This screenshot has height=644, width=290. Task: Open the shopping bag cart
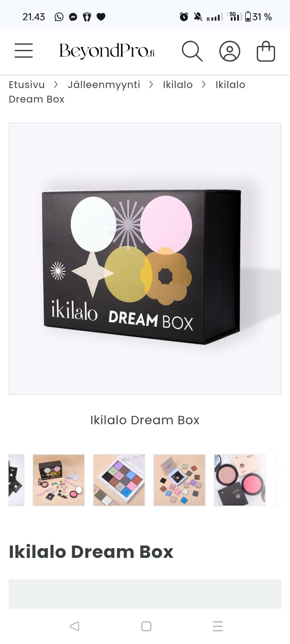click(266, 51)
